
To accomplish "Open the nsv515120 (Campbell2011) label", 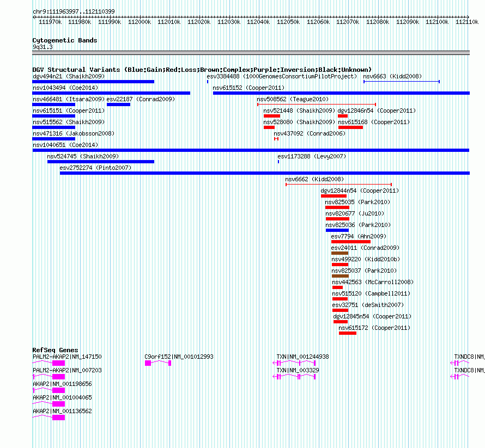I will pyautogui.click(x=371, y=293).
